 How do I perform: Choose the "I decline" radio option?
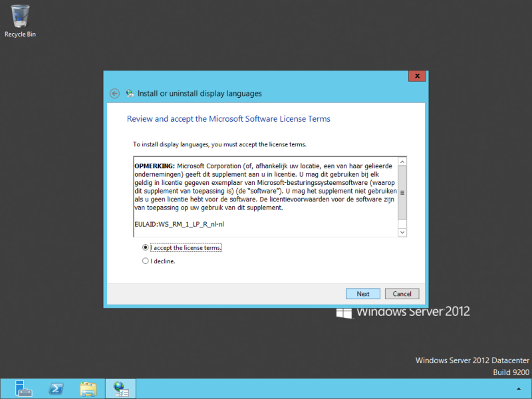point(145,261)
